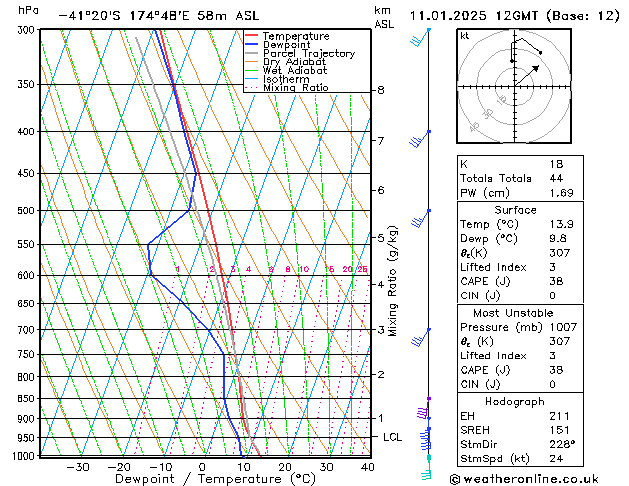Click the cyan wind barb below the surface level
Image resolution: width=629 pixels, height=486 pixels.
(427, 468)
